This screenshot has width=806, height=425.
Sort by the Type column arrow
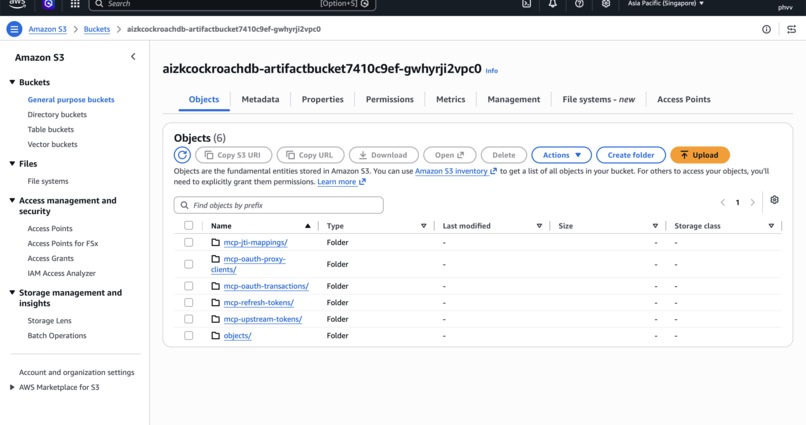(x=424, y=226)
